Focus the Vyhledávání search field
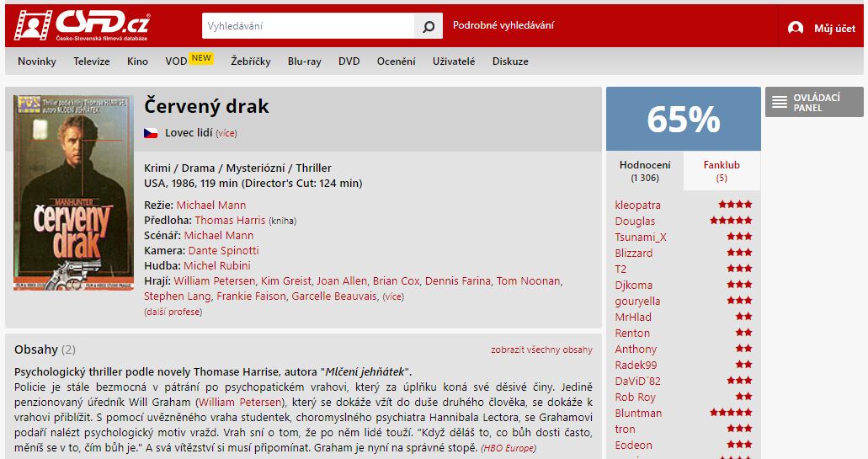The width and height of the screenshot is (868, 459). click(308, 26)
